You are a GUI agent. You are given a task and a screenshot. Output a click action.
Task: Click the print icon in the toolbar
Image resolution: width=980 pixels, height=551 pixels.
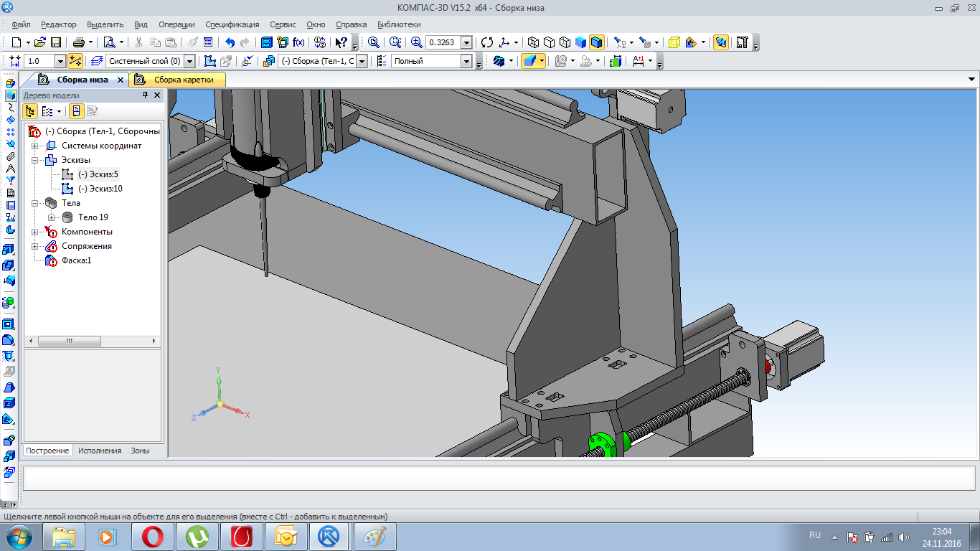(79, 42)
